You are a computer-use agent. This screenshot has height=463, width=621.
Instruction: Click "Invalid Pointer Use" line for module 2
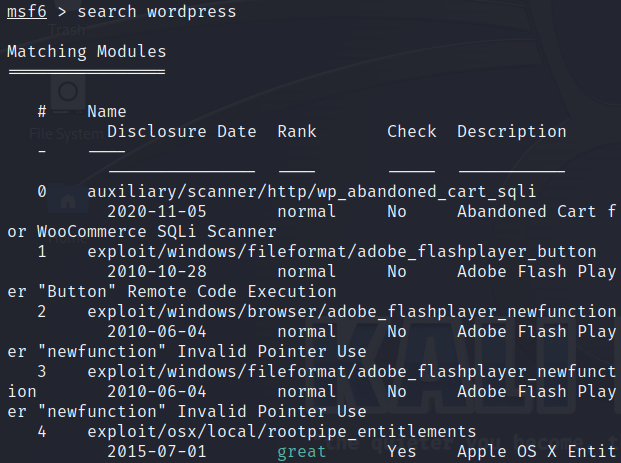click(x=272, y=352)
